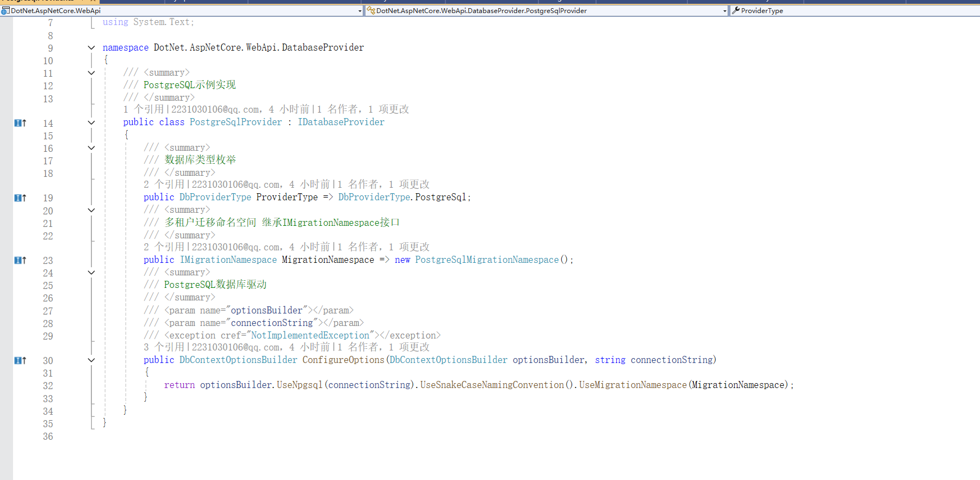Collapse the namespace block on line 9

(91, 48)
